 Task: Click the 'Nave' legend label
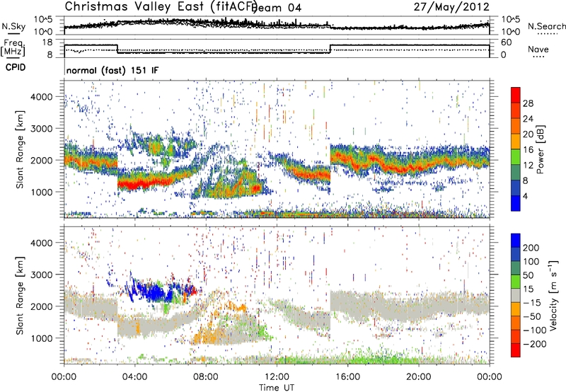pyautogui.click(x=538, y=49)
